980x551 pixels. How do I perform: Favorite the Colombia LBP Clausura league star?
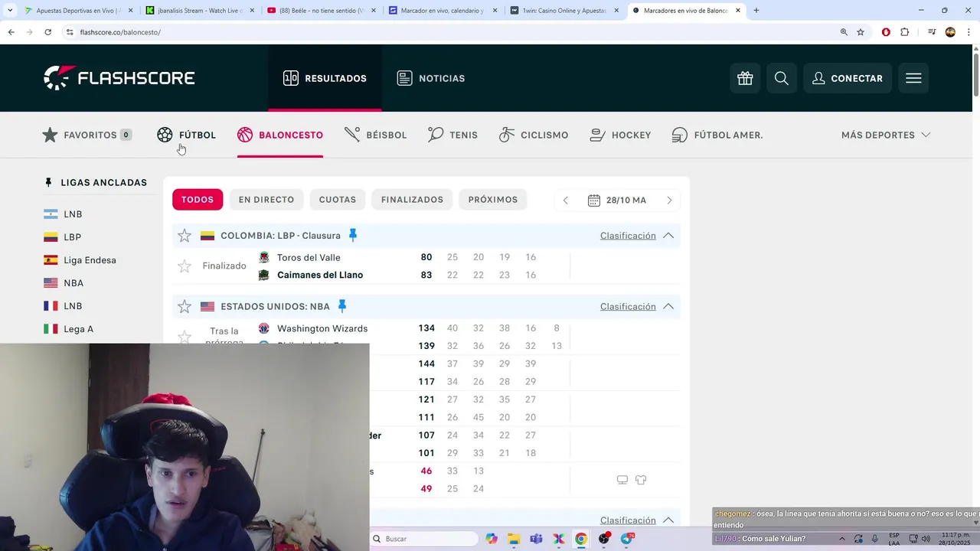click(x=185, y=236)
